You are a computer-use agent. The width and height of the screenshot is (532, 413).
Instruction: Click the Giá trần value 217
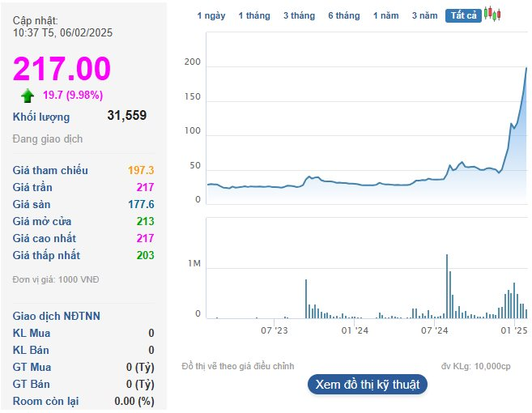[x=145, y=187]
